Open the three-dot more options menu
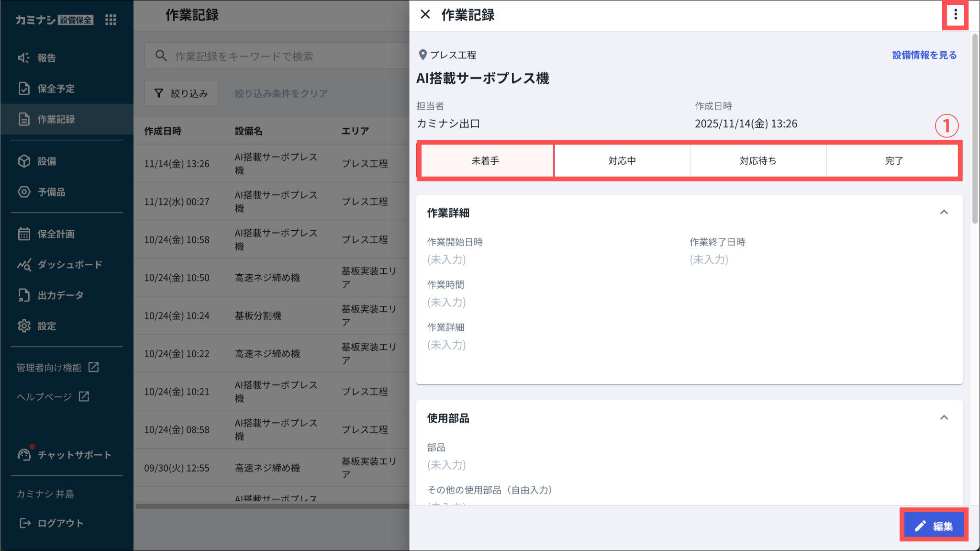980x551 pixels. [955, 15]
